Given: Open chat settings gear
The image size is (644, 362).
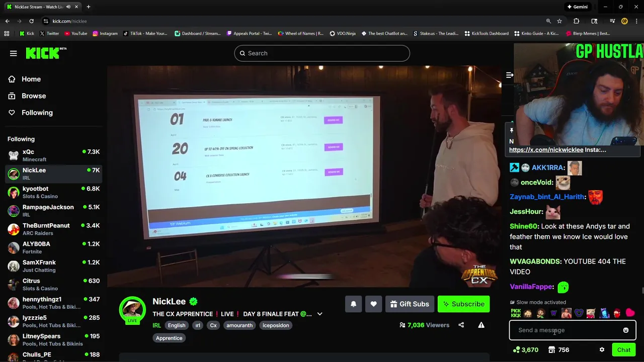Looking at the screenshot, I should click(602, 350).
